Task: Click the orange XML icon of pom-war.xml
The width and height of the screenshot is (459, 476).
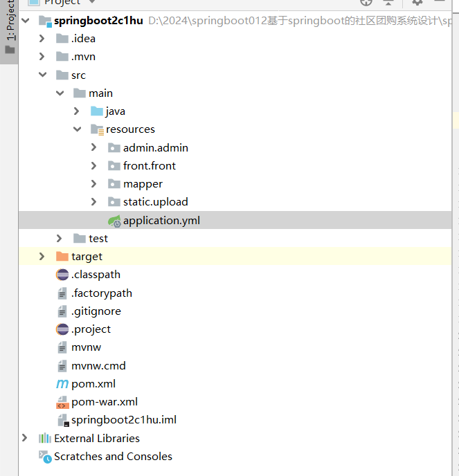Action: 62,402
